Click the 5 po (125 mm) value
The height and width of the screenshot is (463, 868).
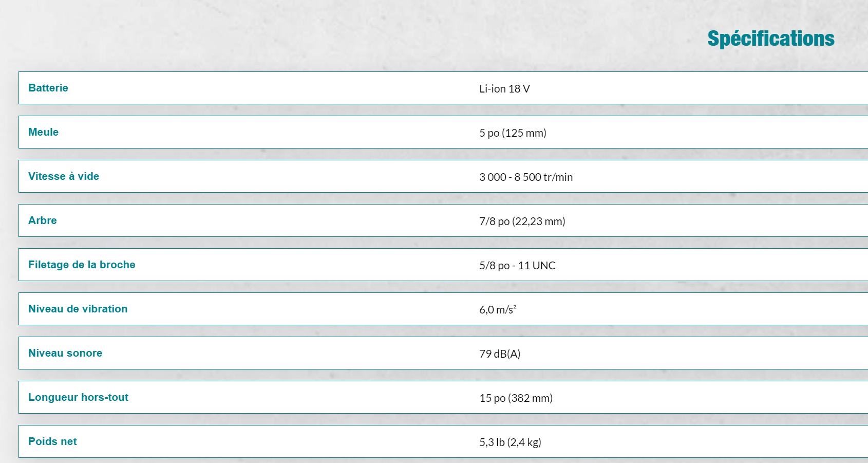(x=513, y=133)
